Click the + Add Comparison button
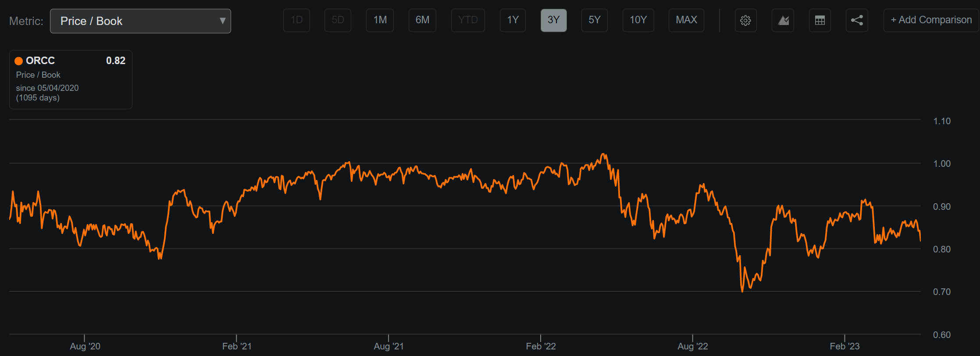The height and width of the screenshot is (356, 980). (931, 20)
